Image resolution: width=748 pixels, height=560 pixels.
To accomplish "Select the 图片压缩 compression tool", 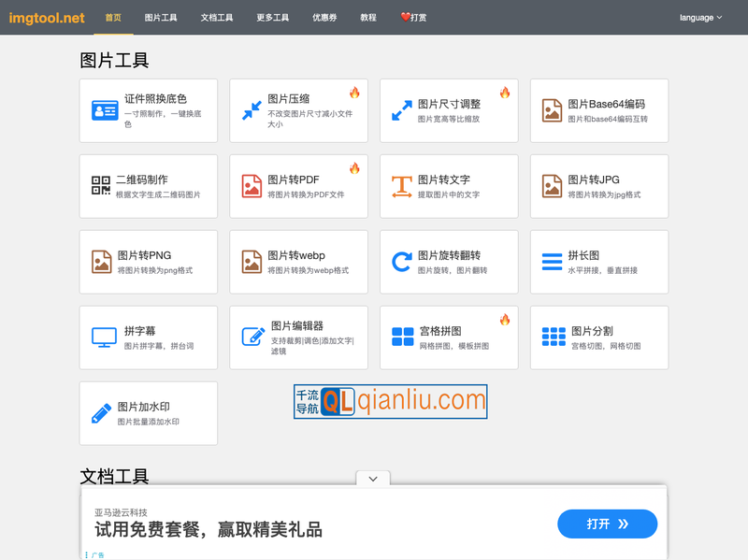I will (298, 110).
